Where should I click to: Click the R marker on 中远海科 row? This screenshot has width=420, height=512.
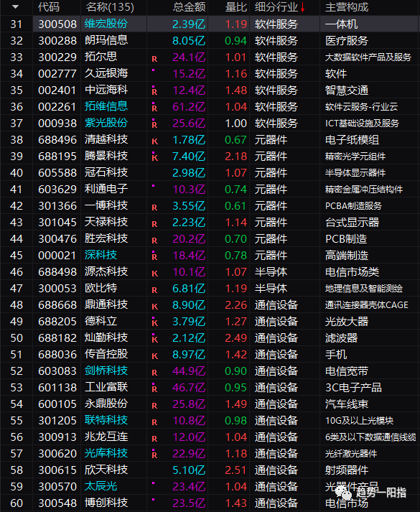coord(154,92)
